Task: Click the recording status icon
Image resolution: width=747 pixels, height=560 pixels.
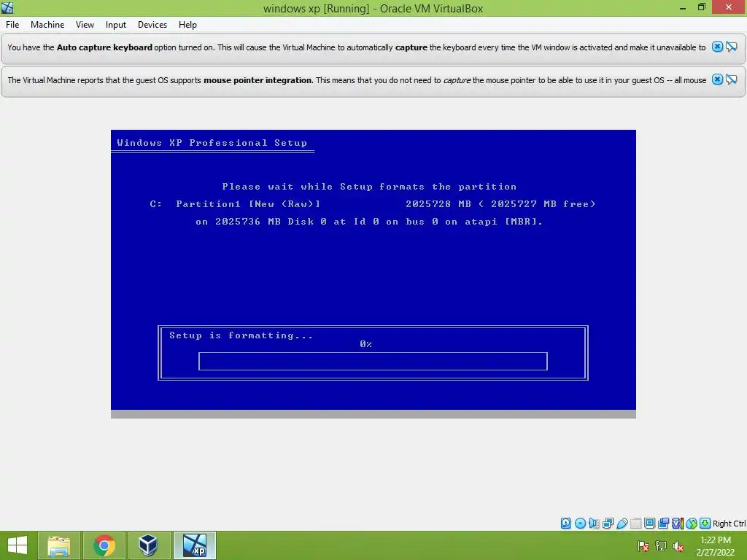Action: (x=663, y=524)
